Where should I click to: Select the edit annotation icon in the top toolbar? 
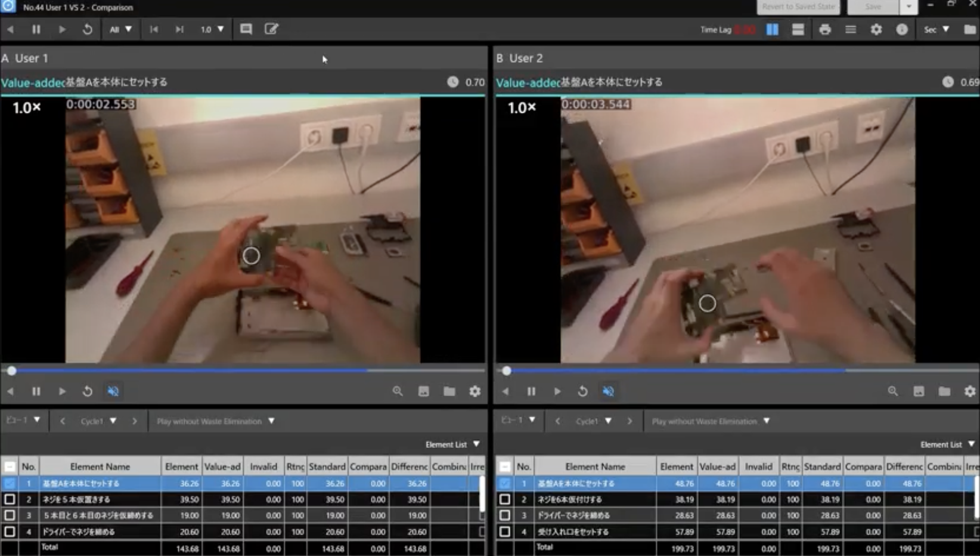click(271, 29)
